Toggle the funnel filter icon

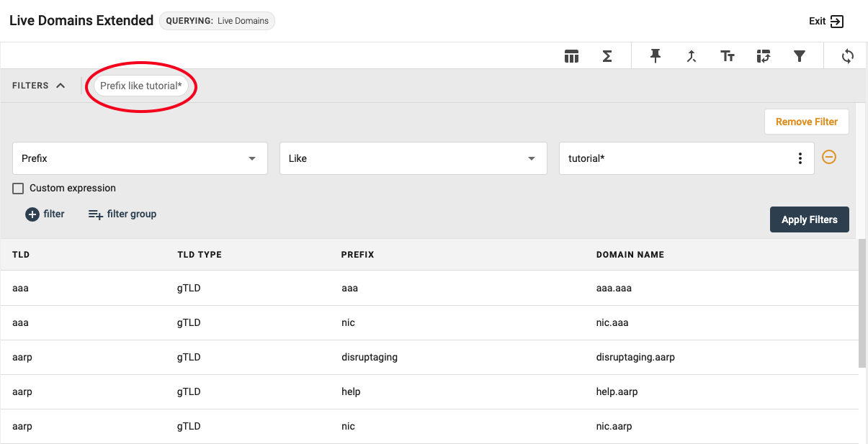click(x=800, y=56)
